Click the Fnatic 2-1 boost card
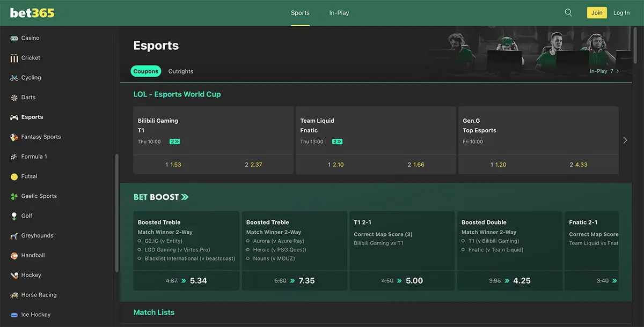Image resolution: width=644 pixels, height=327 pixels. coord(592,250)
